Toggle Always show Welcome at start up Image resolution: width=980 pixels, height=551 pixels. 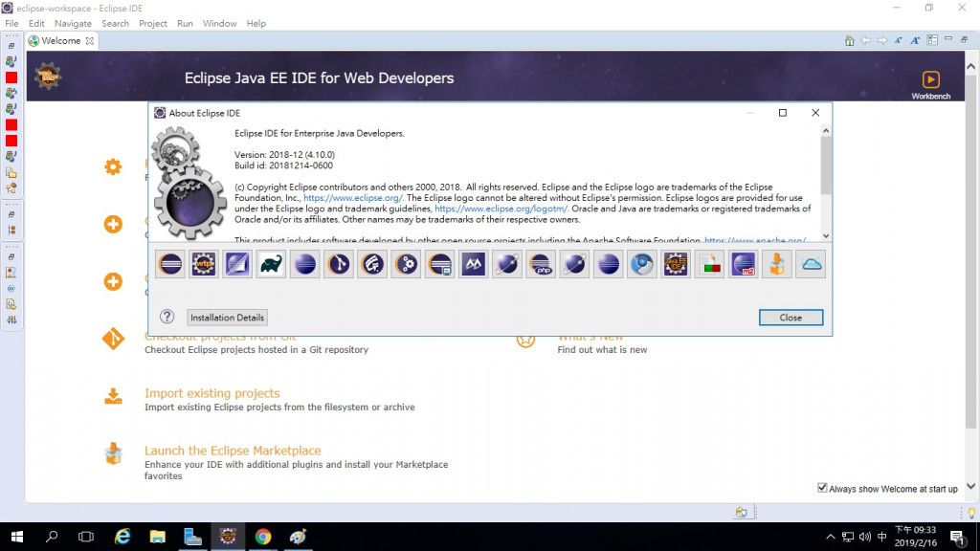tap(822, 488)
